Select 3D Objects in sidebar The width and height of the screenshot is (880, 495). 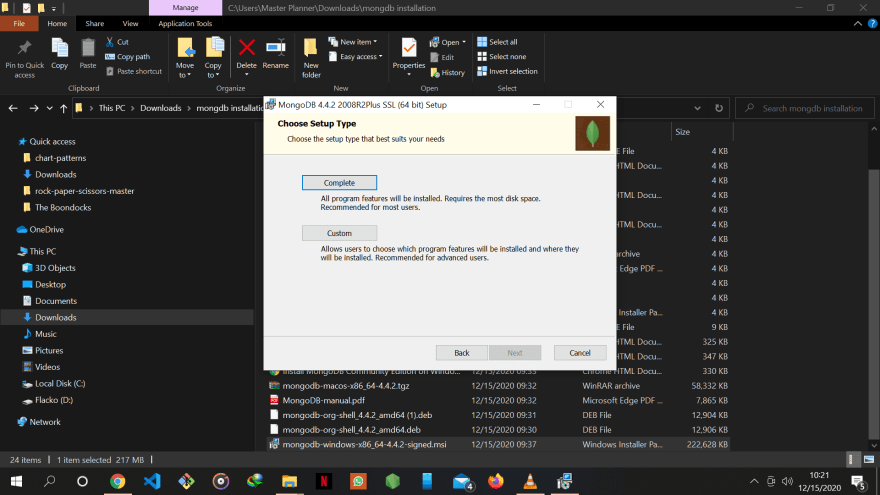pos(54,268)
